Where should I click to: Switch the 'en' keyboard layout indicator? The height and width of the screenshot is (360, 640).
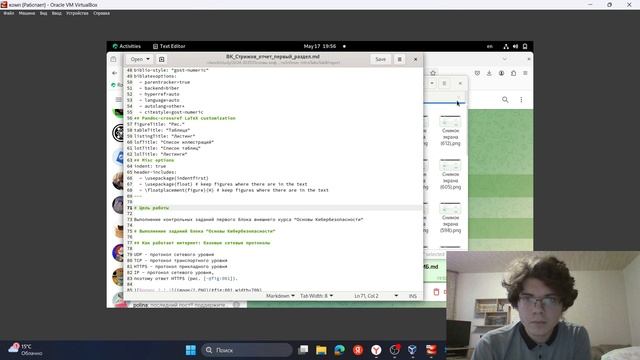click(489, 47)
